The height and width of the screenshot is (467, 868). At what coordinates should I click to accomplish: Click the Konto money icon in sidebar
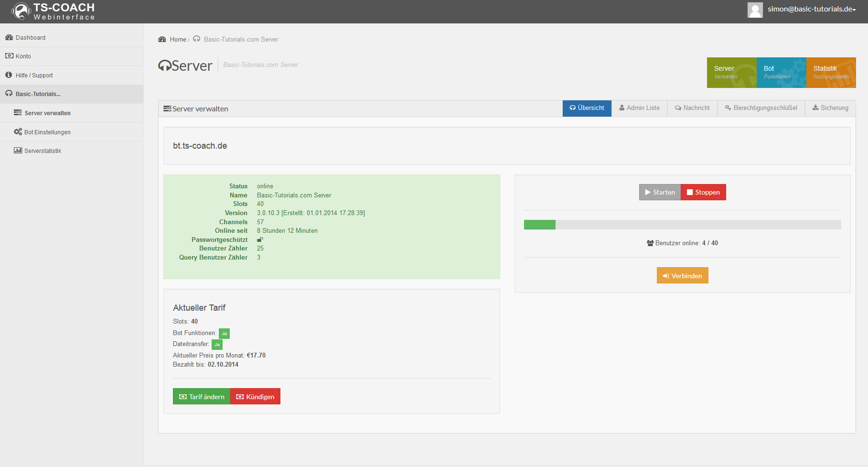9,56
